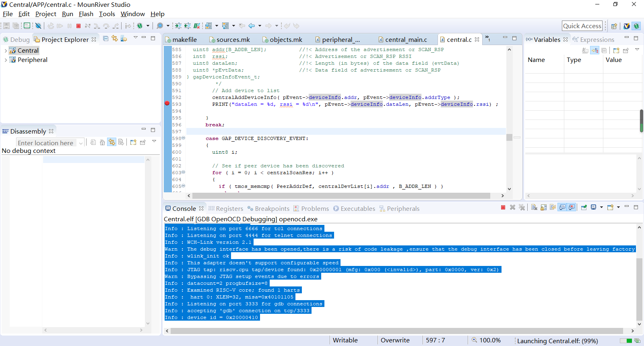Click the Suspend (pause) toolbar icon
This screenshot has width=644, height=346.
[x=69, y=26]
